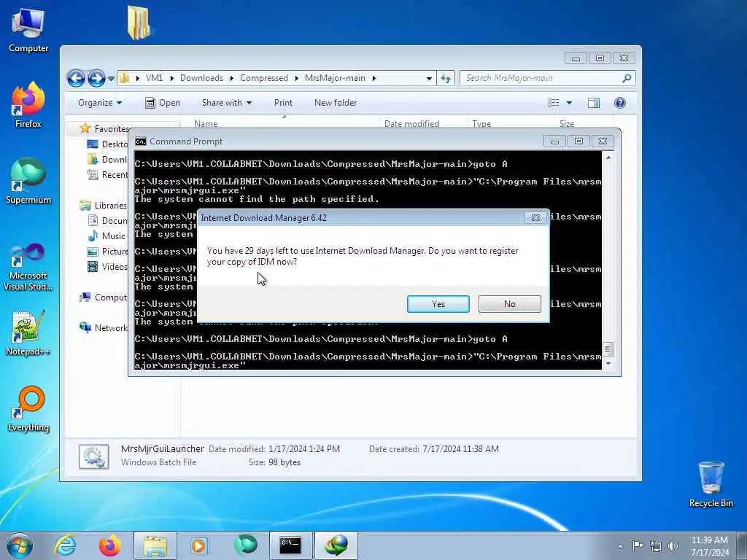Sort by the Type column header
Viewport: 747px width, 560px height.
[481, 124]
